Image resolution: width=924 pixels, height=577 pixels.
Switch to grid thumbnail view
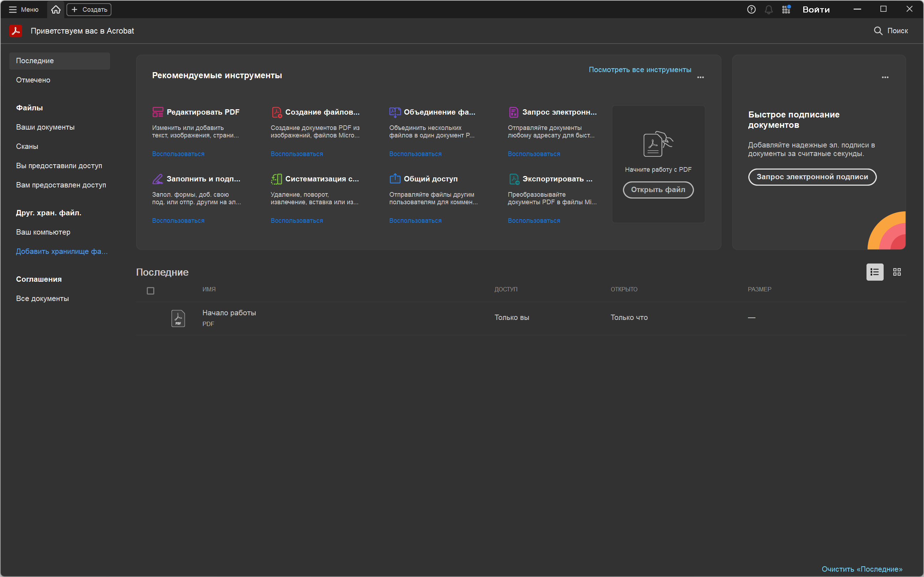click(897, 272)
